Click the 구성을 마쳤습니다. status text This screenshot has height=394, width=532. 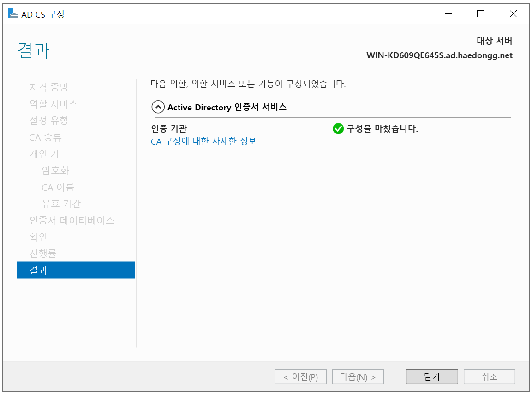[383, 129]
